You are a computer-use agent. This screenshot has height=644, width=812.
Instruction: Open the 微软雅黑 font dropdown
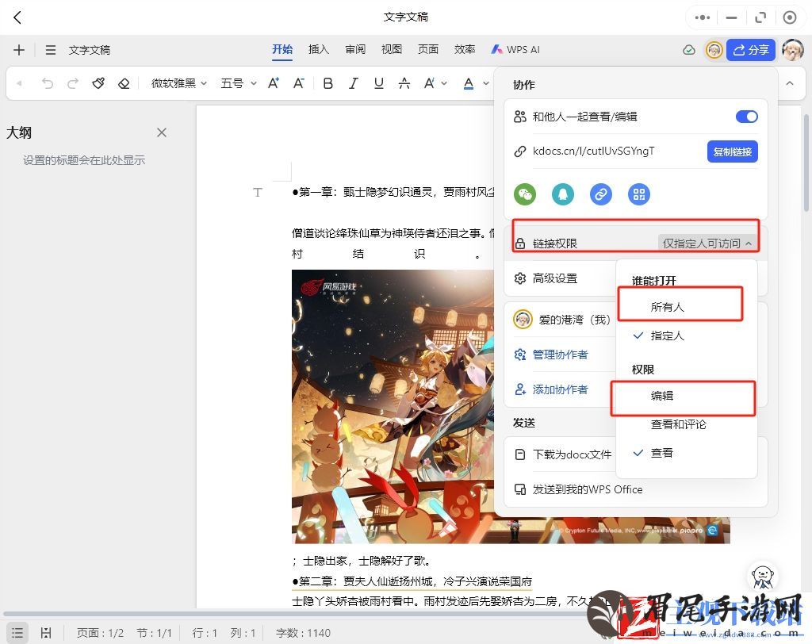pos(178,83)
